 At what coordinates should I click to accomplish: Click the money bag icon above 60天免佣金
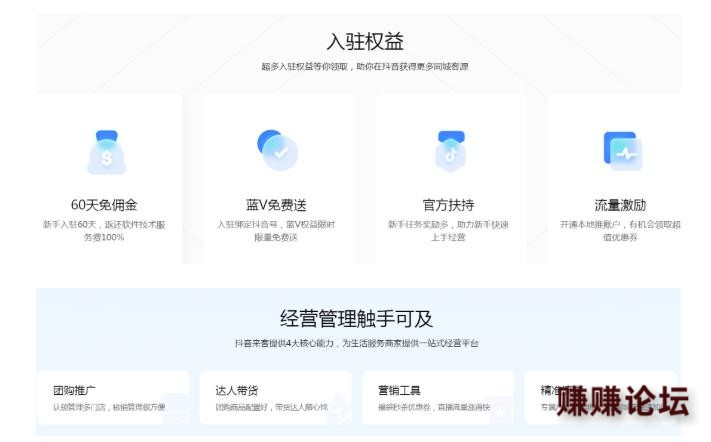[x=107, y=152]
